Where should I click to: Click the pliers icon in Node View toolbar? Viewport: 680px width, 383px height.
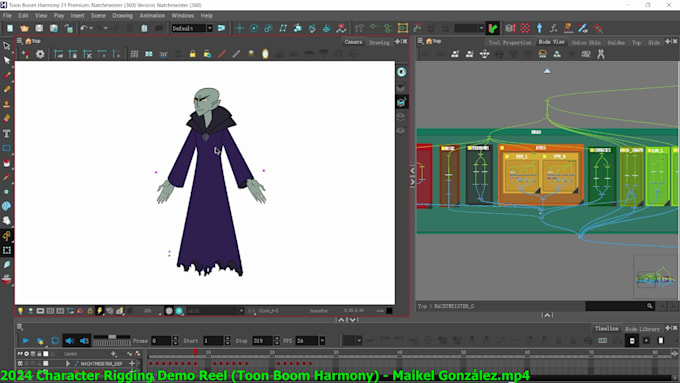point(601,54)
